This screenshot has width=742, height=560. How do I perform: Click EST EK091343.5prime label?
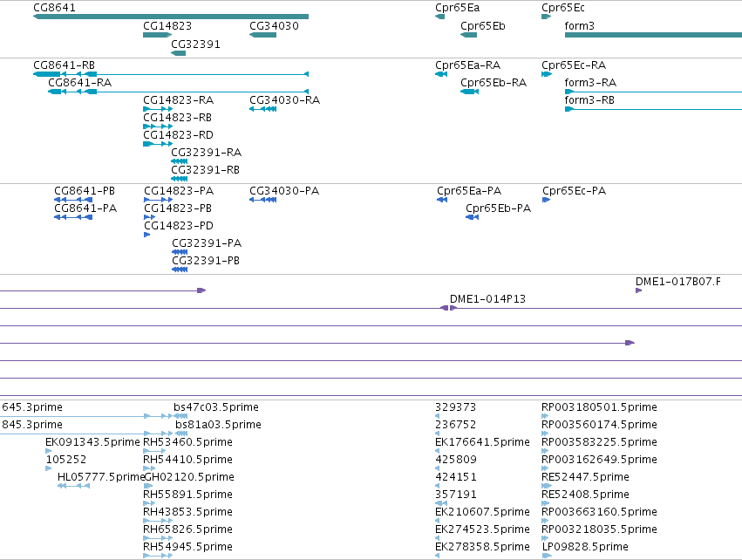click(x=92, y=442)
